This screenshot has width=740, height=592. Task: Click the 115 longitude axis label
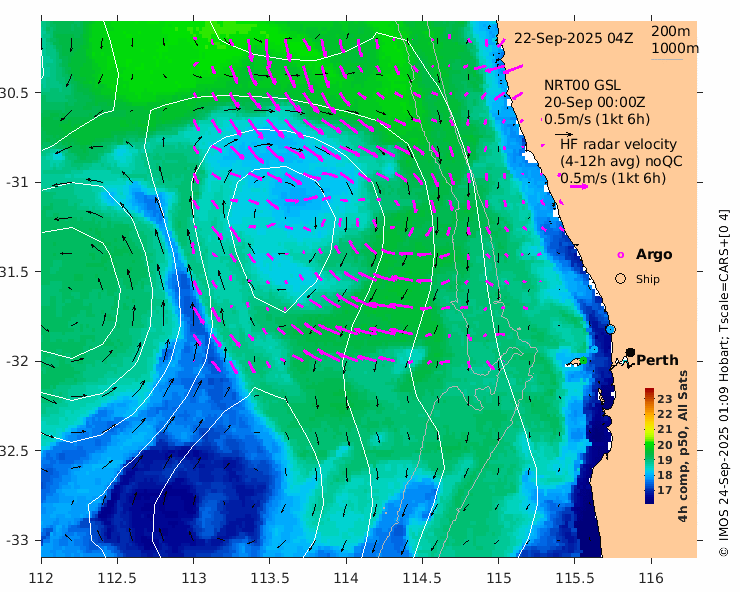tap(498, 578)
